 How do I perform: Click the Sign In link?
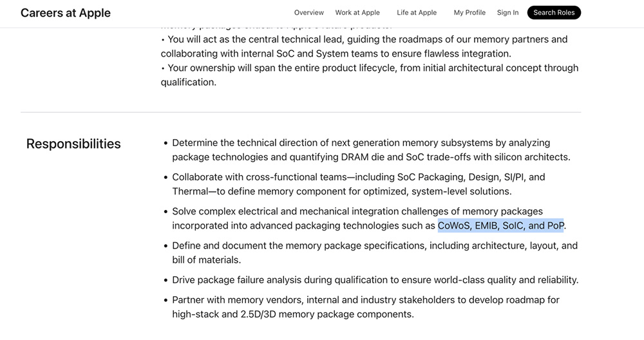(507, 13)
